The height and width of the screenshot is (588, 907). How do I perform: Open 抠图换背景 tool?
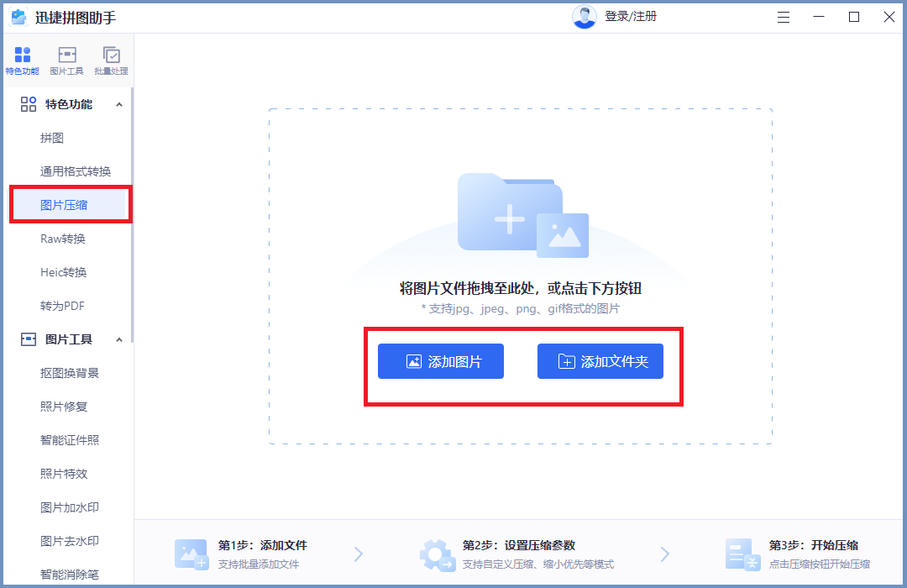[70, 373]
